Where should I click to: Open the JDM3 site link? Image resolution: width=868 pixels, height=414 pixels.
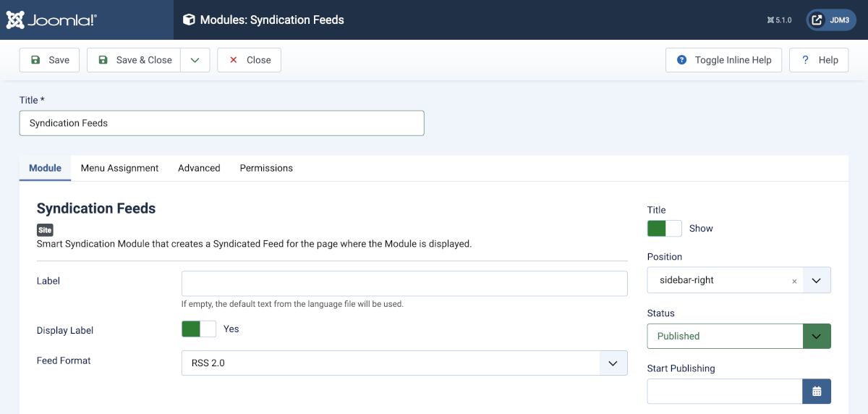coord(831,20)
